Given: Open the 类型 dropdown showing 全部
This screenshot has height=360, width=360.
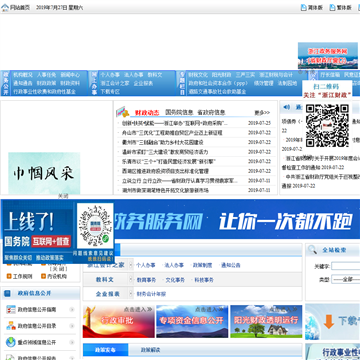Looking at the screenshot, I should click(x=346, y=279).
